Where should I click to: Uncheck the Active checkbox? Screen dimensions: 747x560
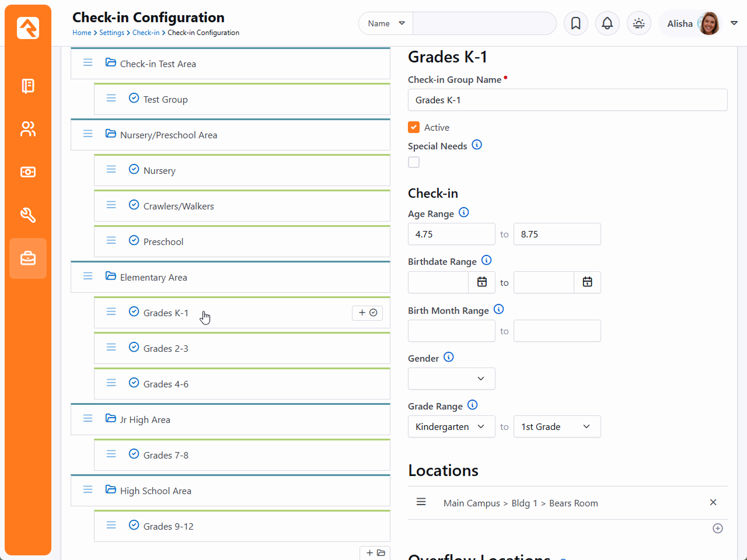tap(414, 127)
